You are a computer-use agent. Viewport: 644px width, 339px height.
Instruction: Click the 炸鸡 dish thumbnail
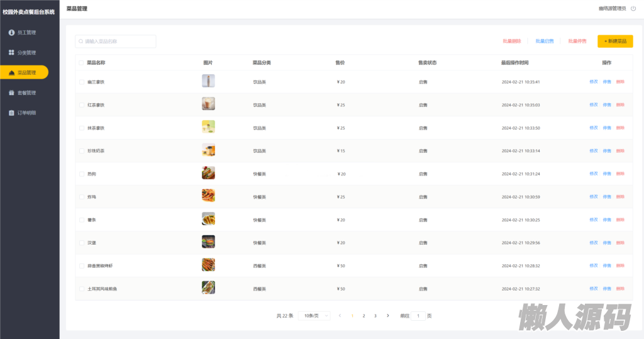coord(208,196)
